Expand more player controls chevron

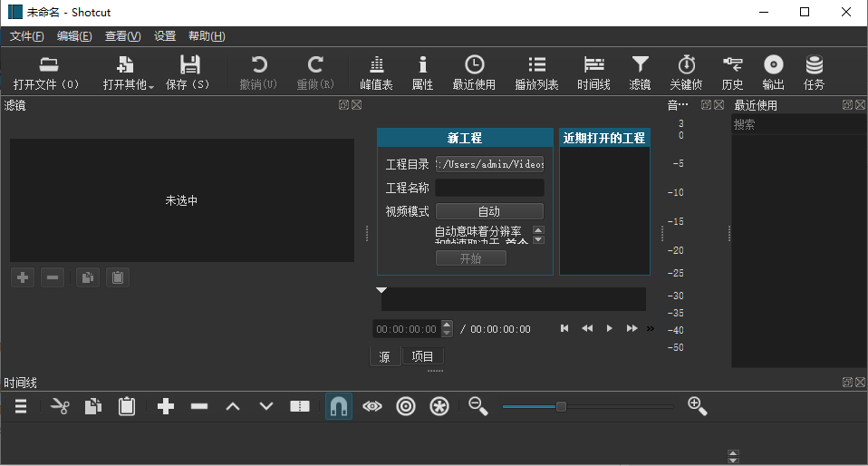[x=651, y=328]
